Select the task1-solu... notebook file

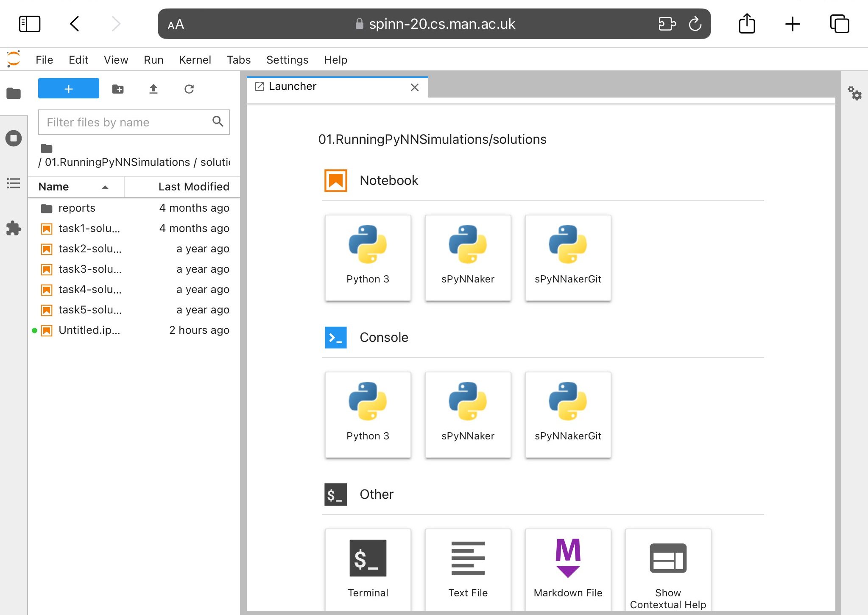click(x=134, y=228)
